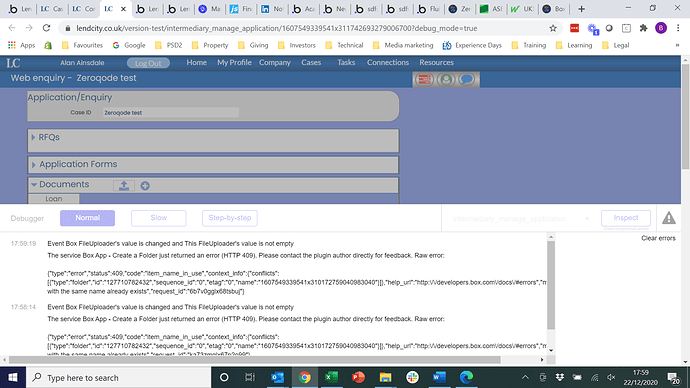Select Normal debugger speed mode
The width and height of the screenshot is (690, 388).
tap(88, 218)
